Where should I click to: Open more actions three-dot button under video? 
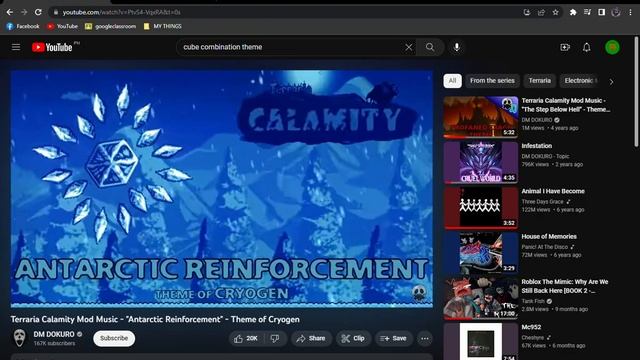pyautogui.click(x=425, y=338)
